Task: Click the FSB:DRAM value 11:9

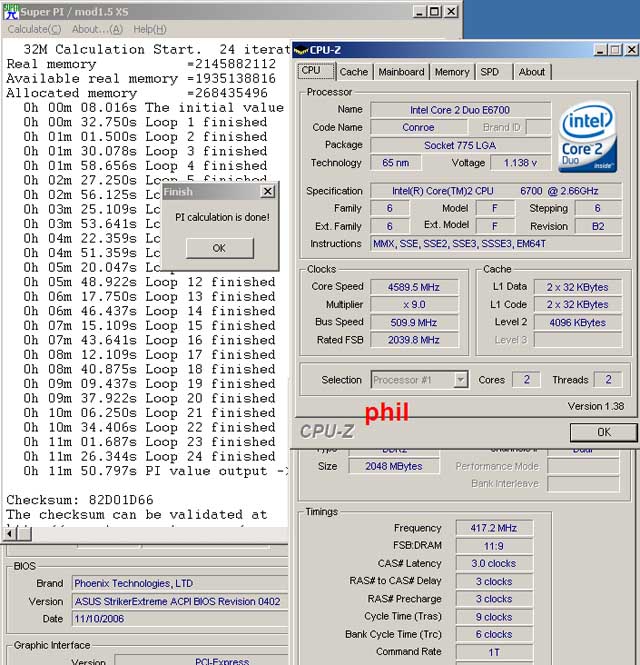Action: click(x=494, y=546)
